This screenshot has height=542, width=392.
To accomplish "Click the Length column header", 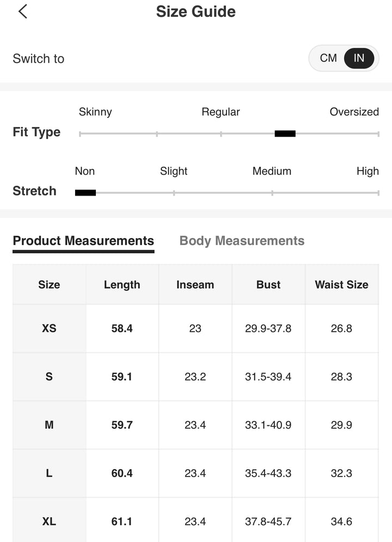I will pos(122,285).
